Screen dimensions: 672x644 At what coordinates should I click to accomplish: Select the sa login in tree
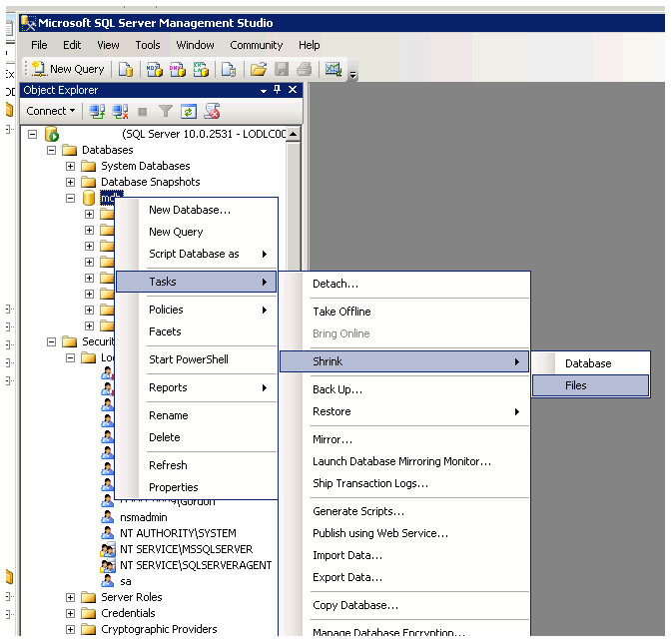[126, 581]
